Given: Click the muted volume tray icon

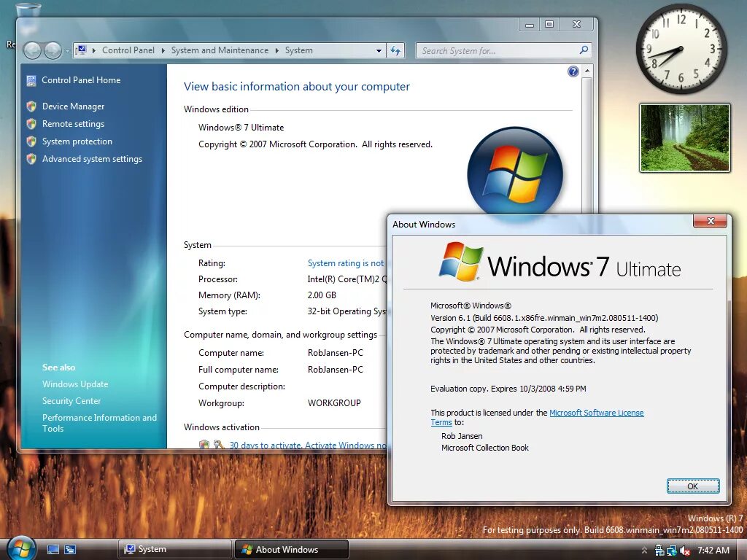Looking at the screenshot, I should [x=685, y=551].
